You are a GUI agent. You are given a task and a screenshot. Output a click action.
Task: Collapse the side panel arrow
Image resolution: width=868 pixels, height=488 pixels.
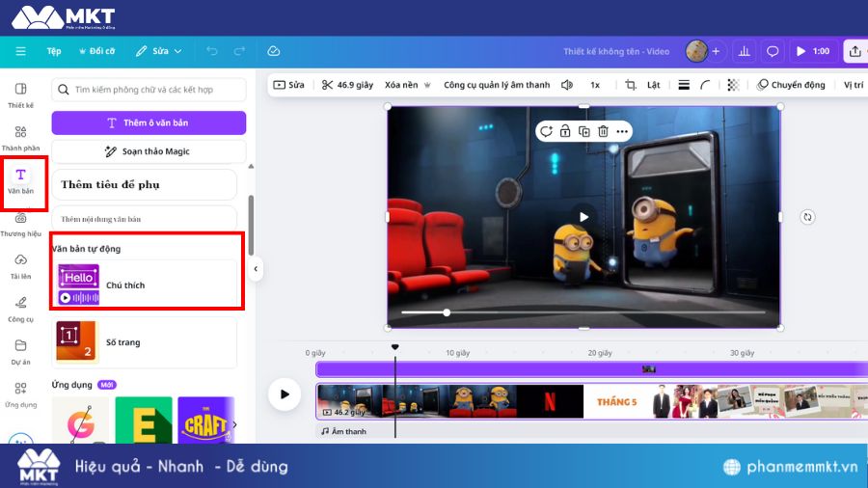(x=256, y=269)
